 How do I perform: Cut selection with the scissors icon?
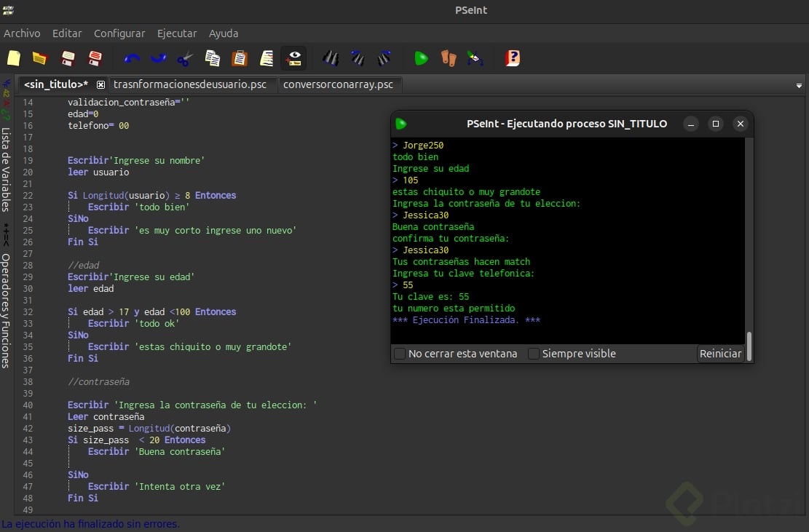point(186,58)
